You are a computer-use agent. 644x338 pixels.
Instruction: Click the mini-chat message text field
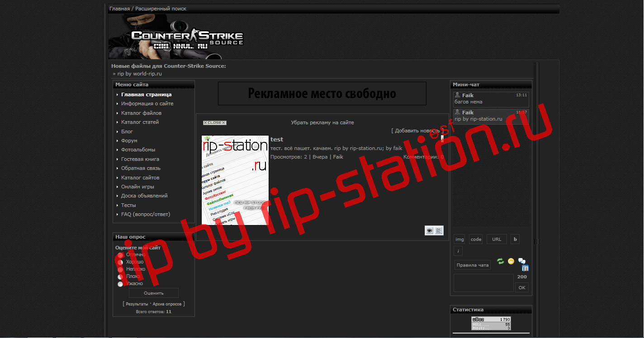[483, 283]
